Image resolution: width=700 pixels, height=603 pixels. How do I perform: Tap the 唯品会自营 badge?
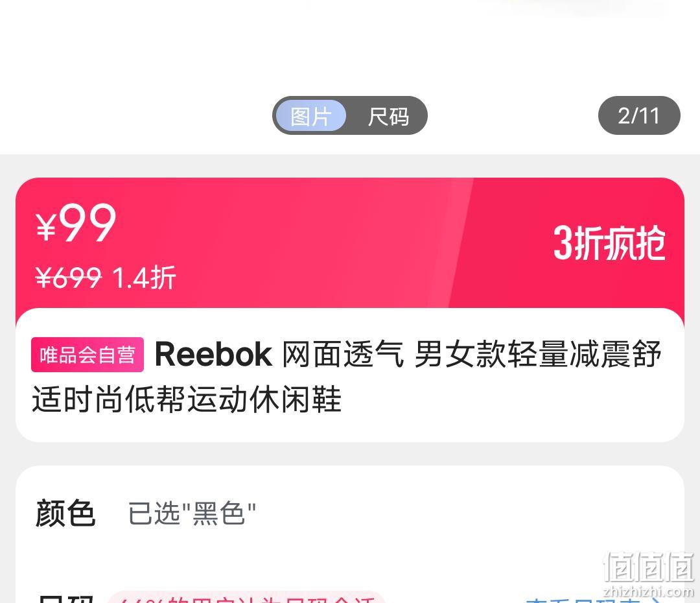click(87, 355)
